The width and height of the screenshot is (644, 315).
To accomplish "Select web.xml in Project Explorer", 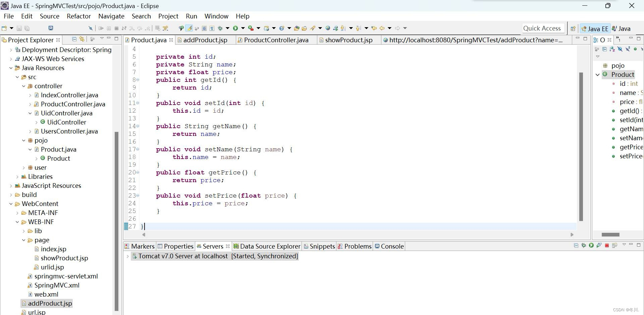I will coord(46,294).
